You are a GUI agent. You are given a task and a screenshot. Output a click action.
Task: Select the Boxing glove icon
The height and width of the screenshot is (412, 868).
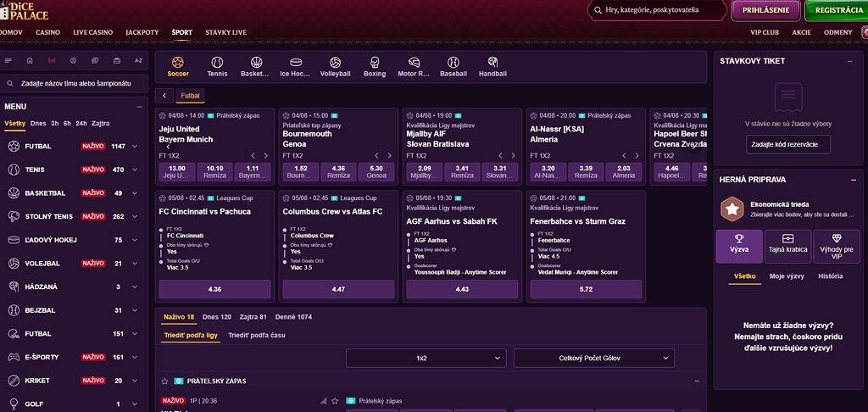(x=375, y=62)
